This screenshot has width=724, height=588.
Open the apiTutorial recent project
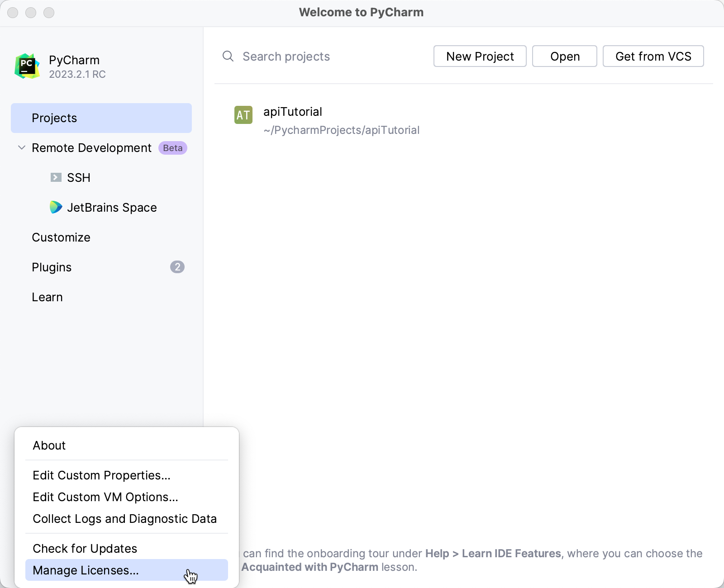click(293, 112)
